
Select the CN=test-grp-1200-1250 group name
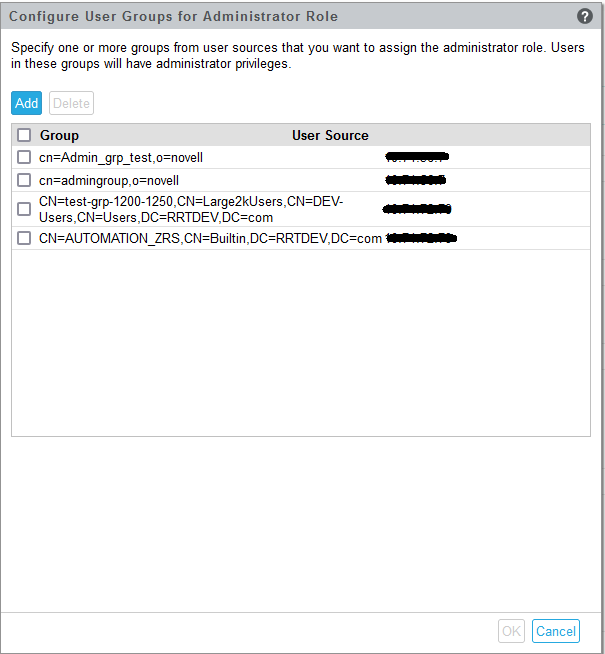(x=190, y=209)
